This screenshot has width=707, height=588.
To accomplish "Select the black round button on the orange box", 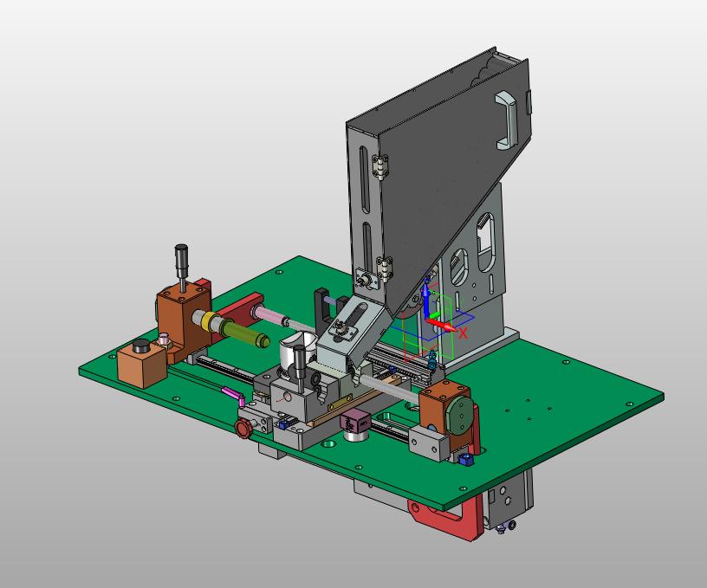I will 141,346.
